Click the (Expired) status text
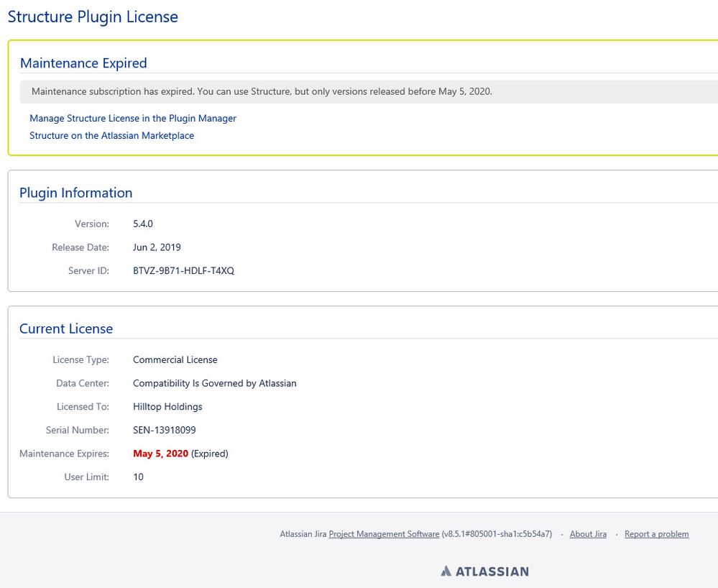This screenshot has width=718, height=588. click(x=210, y=454)
